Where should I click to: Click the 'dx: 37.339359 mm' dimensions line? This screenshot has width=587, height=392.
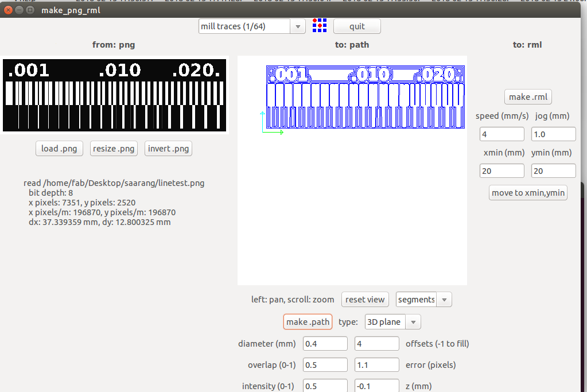pos(100,222)
